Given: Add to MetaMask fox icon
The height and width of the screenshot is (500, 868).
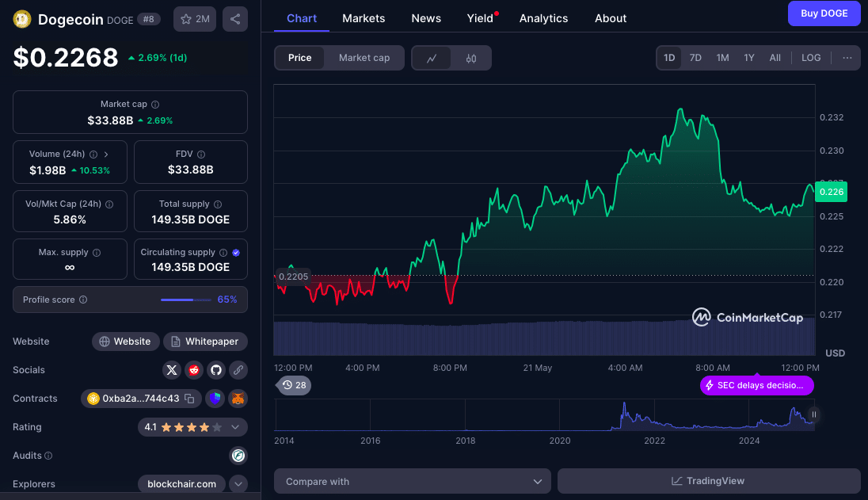Looking at the screenshot, I should (238, 399).
